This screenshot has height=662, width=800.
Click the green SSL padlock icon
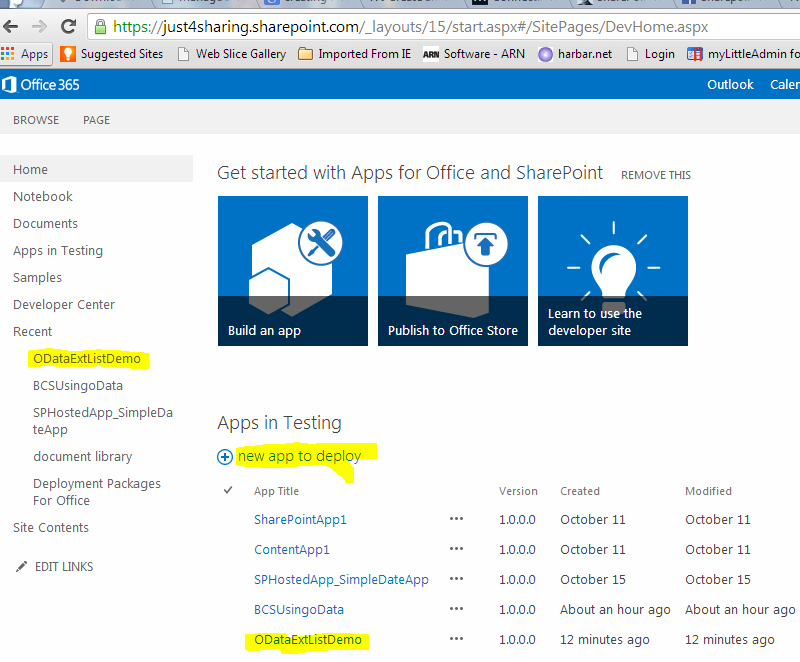pyautogui.click(x=101, y=27)
